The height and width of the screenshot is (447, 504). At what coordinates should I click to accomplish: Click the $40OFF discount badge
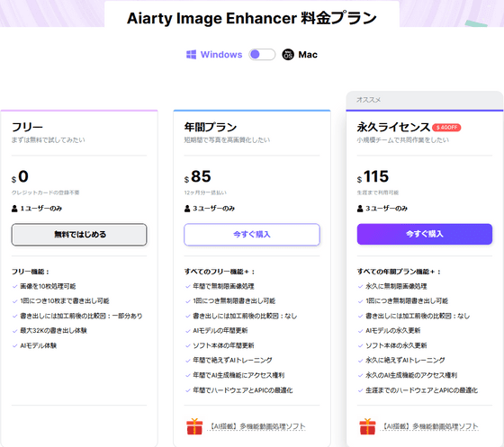[446, 128]
